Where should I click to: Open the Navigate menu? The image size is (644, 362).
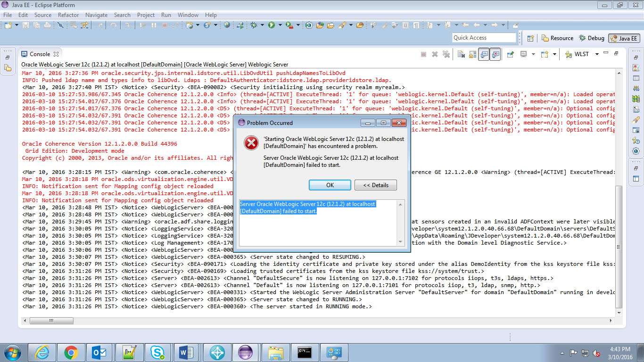(x=97, y=15)
